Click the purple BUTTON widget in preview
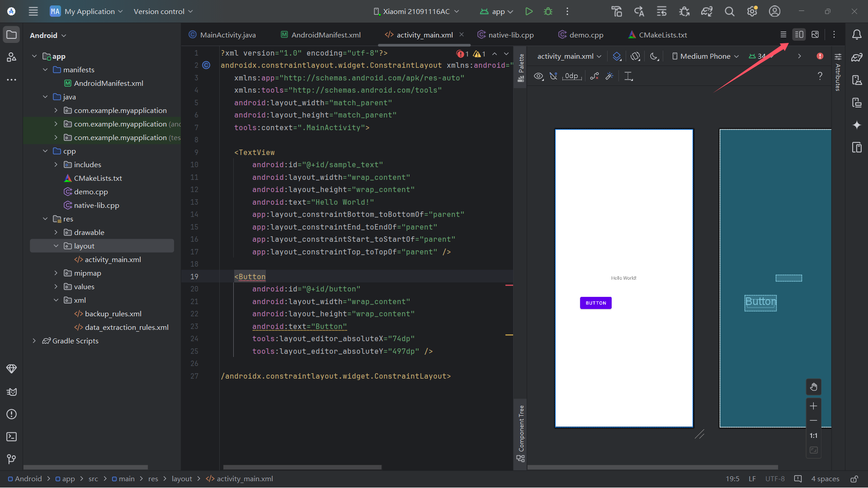The width and height of the screenshot is (868, 488). click(x=595, y=303)
